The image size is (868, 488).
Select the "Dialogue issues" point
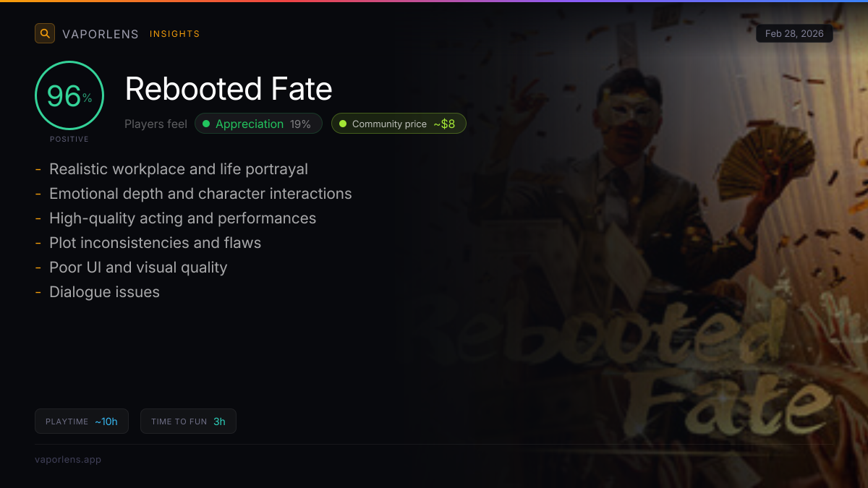coord(104,292)
